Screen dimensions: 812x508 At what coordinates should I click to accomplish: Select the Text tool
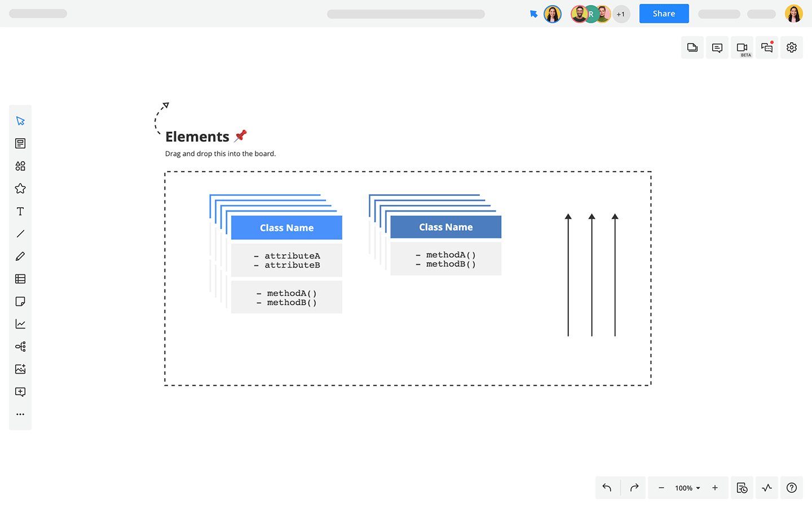(x=20, y=211)
